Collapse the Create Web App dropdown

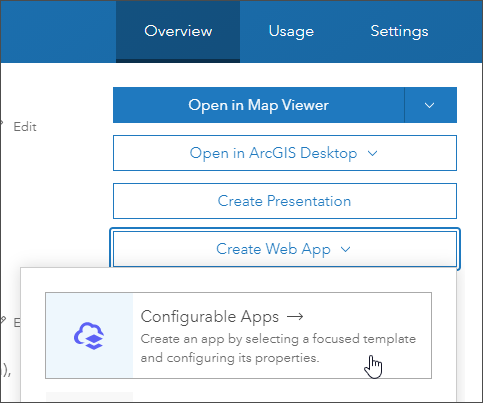click(285, 249)
